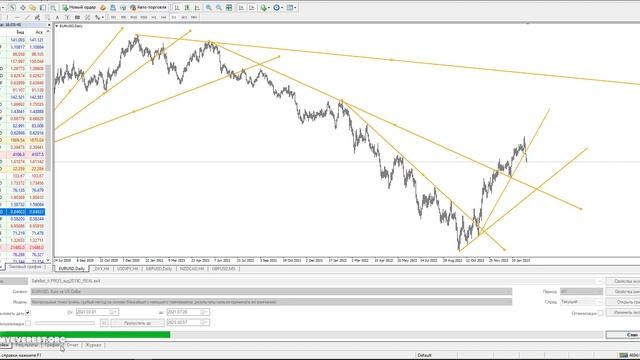Set timeframe to M1
Viewport: 640px width, 360px height.
113,18
